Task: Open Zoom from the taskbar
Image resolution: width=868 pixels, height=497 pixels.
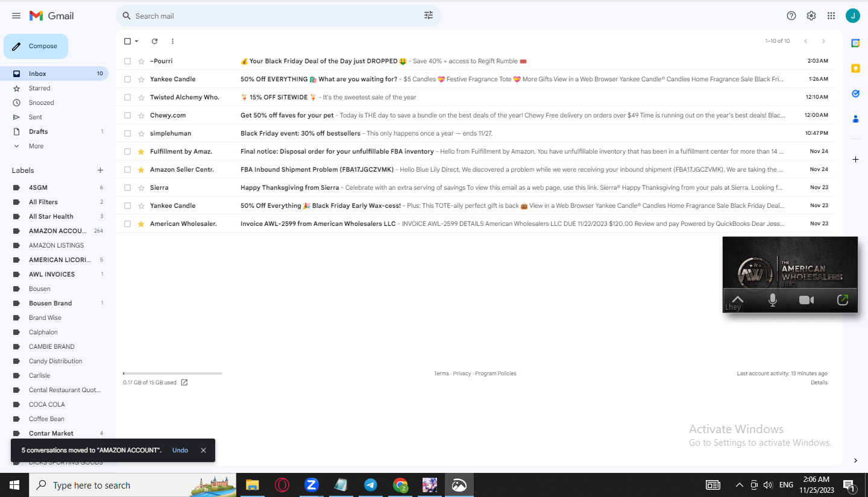Action: point(311,485)
